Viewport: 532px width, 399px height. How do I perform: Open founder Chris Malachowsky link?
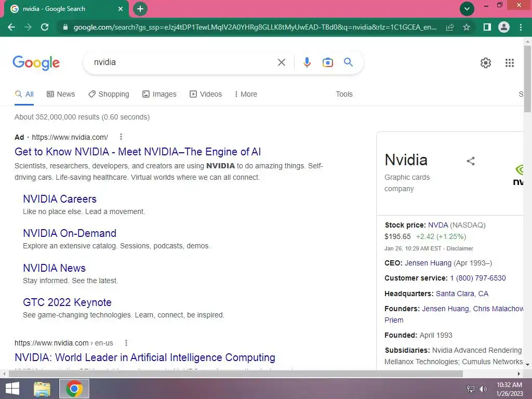click(498, 309)
